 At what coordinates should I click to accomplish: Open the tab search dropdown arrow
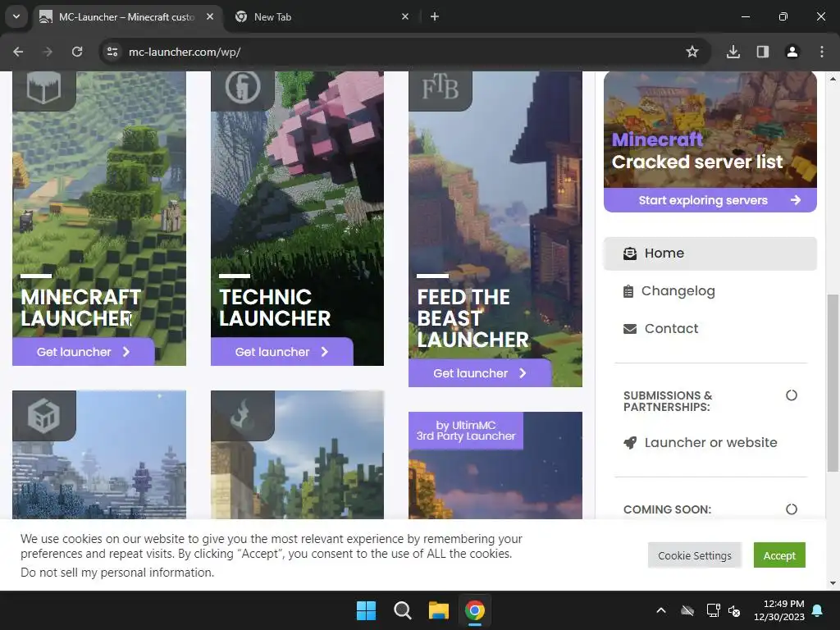(x=16, y=16)
